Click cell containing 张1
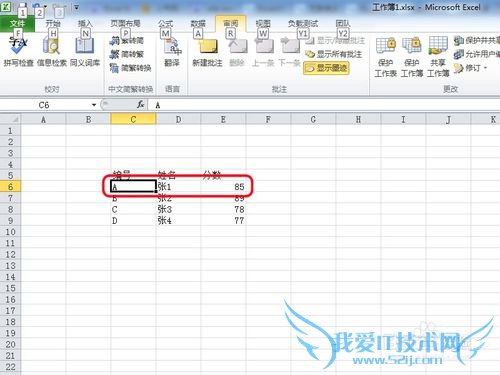Image resolution: width=500 pixels, height=375 pixels. coord(178,187)
